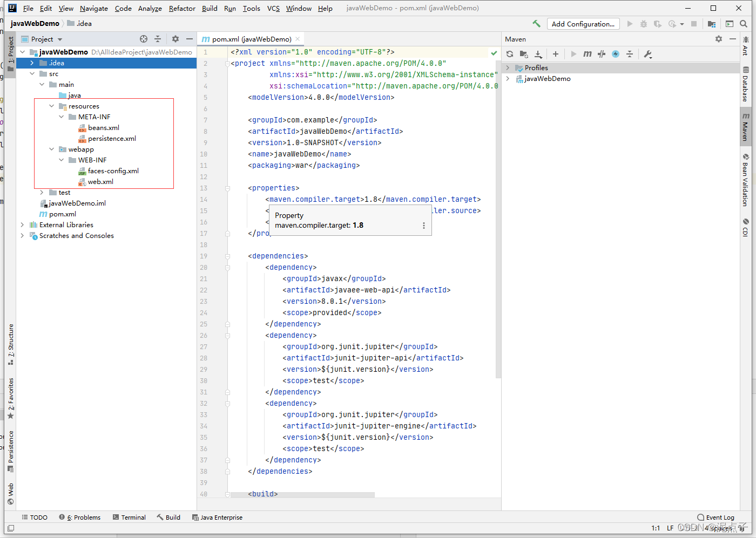Toggle Maven skip tests mode

[x=616, y=54]
